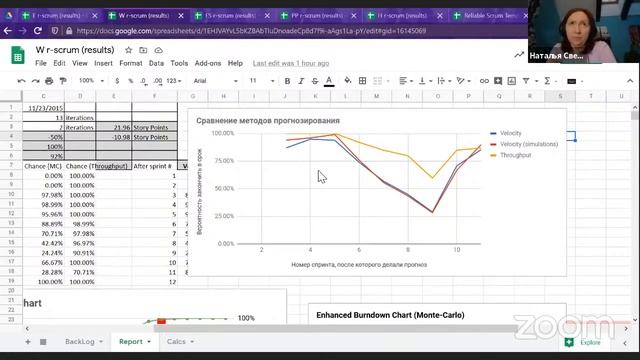Image resolution: width=640 pixels, height=360 pixels.
Task: Open the Arial font dropdown
Action: 215,81
